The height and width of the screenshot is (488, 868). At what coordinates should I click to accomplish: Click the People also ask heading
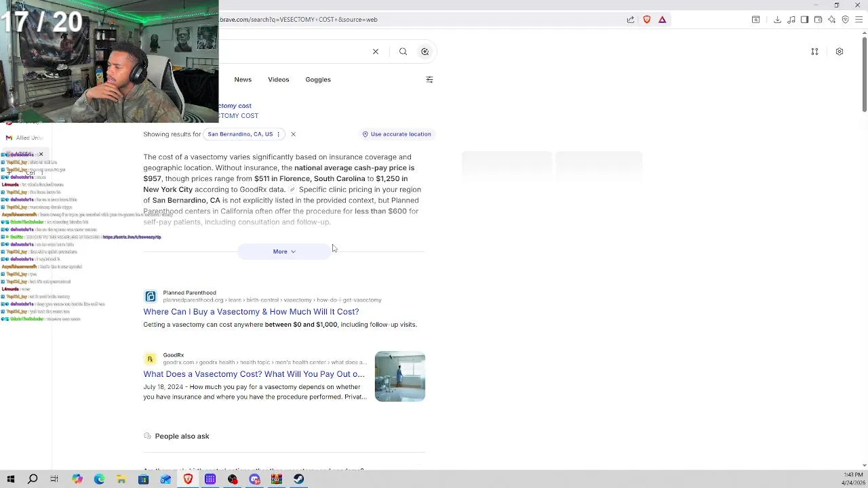[x=182, y=436]
